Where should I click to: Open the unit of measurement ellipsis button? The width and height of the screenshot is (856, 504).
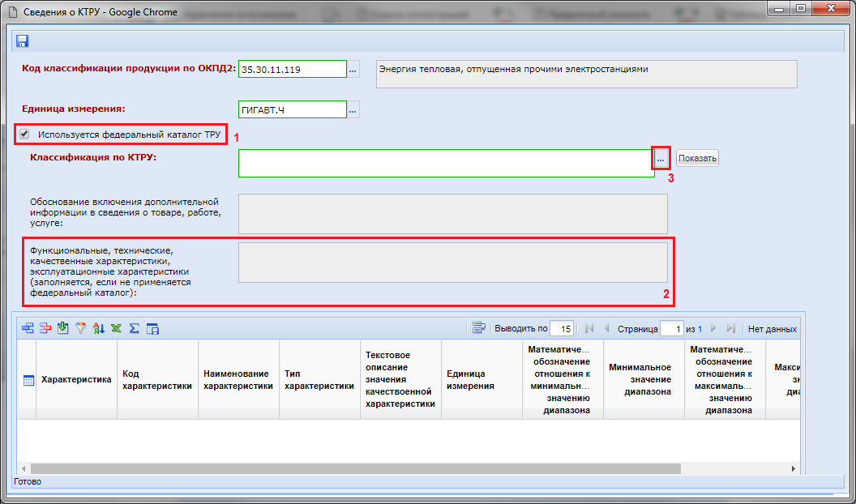[x=353, y=109]
